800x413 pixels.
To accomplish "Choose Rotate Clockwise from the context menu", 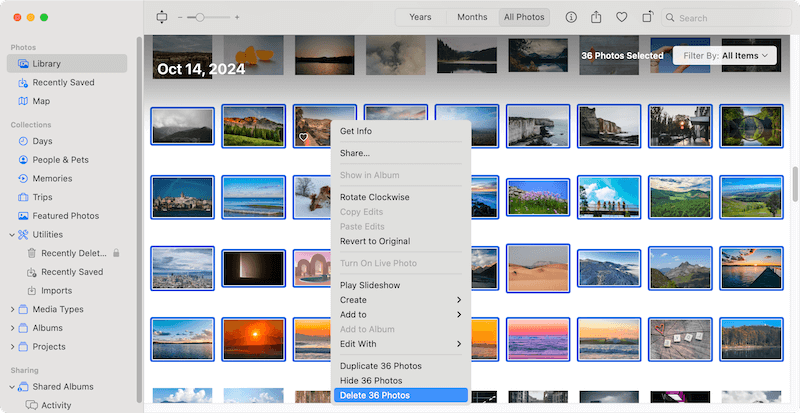I will coord(401,197).
